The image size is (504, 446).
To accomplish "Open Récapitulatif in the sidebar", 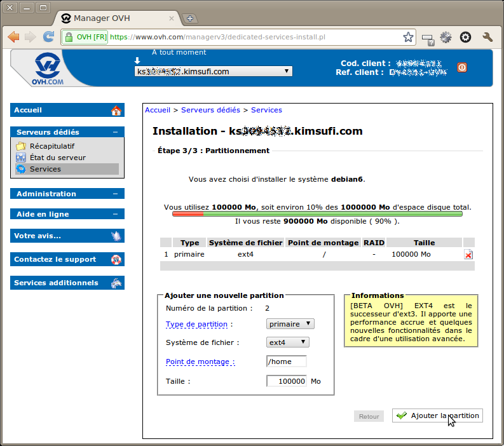I will 51,146.
